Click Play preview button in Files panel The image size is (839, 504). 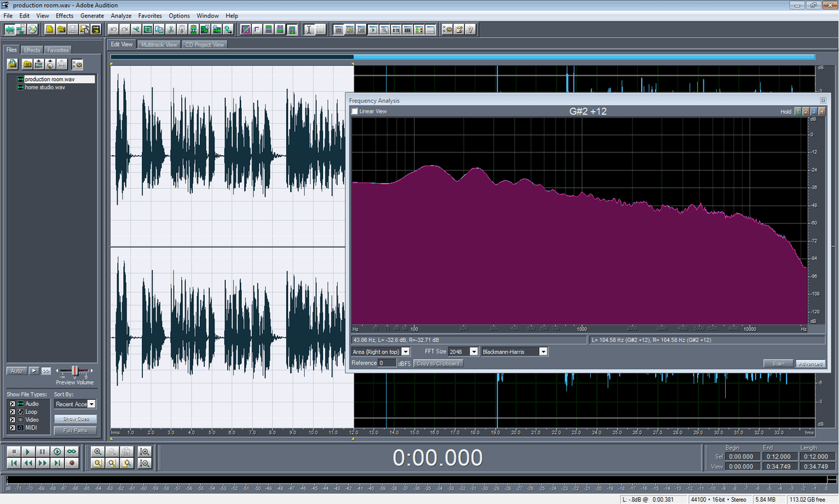tap(35, 370)
